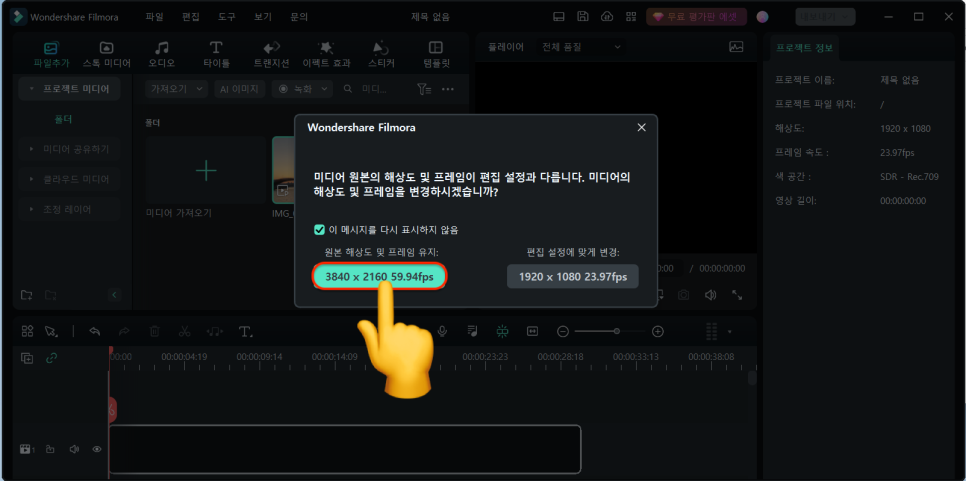Viewport: 966px width, 481px height.
Task: Open the 스톡 미디어 tab
Action: click(107, 54)
